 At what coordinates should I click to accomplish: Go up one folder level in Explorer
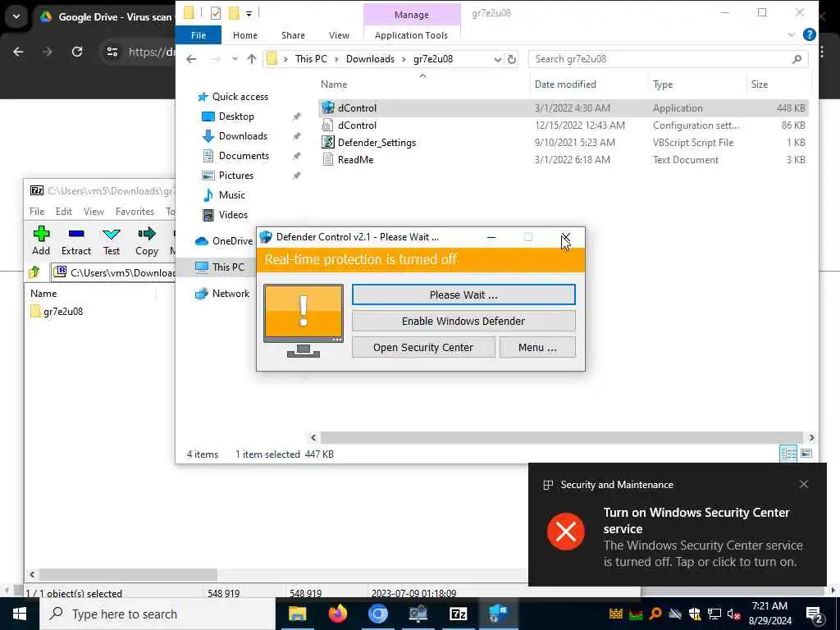(252, 59)
